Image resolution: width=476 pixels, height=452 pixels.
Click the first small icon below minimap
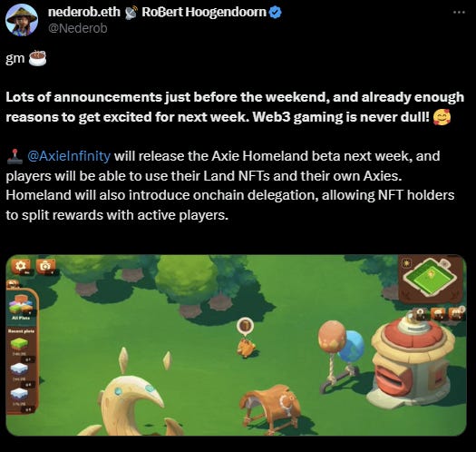pos(420,314)
